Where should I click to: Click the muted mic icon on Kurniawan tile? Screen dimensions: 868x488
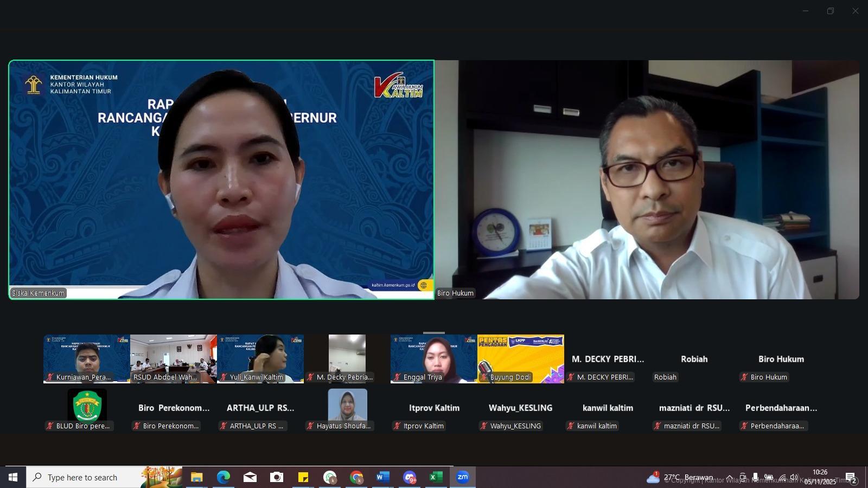(50, 377)
